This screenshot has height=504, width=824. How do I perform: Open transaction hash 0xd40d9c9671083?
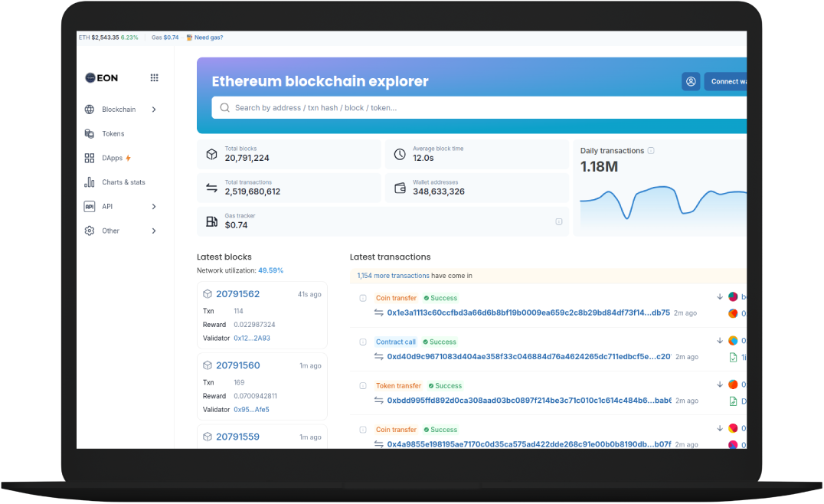click(x=528, y=356)
